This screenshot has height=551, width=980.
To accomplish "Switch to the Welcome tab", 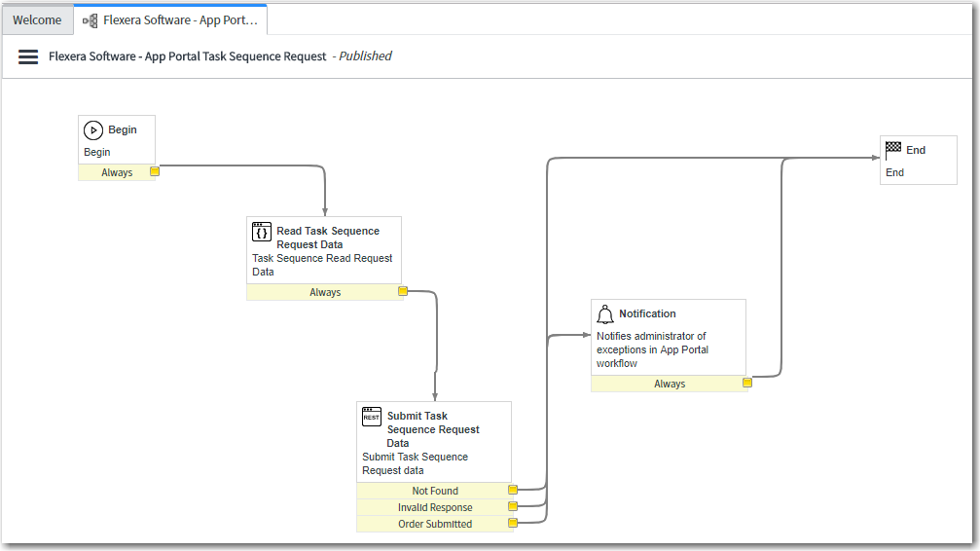I will pyautogui.click(x=37, y=20).
